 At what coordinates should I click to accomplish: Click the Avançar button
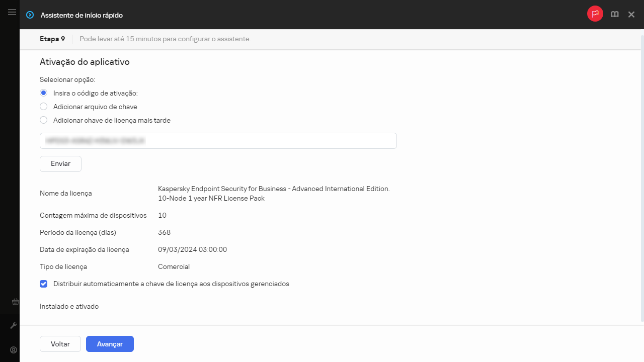pos(110,344)
